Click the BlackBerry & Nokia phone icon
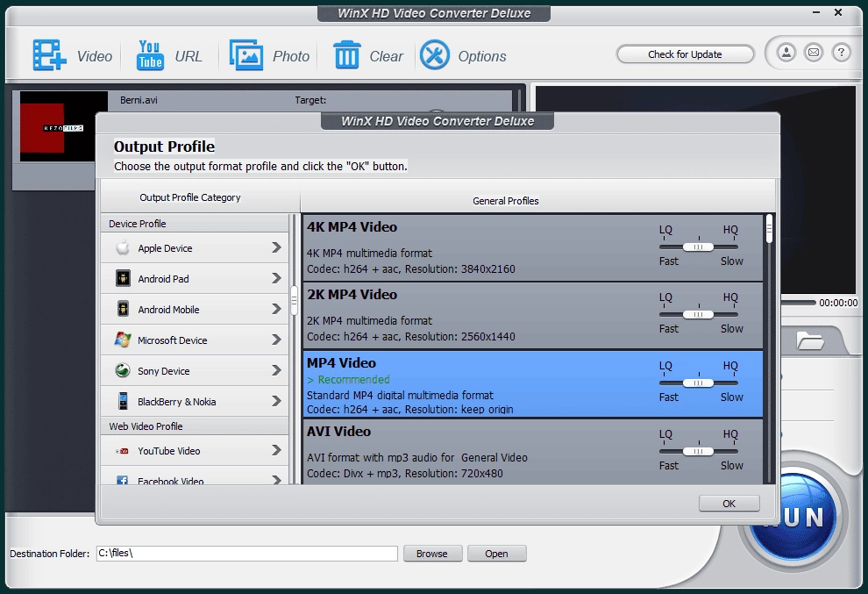This screenshot has width=868, height=594. (x=123, y=401)
